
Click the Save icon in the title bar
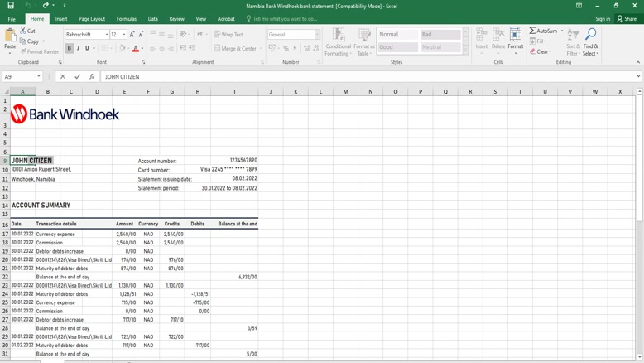coord(11,6)
